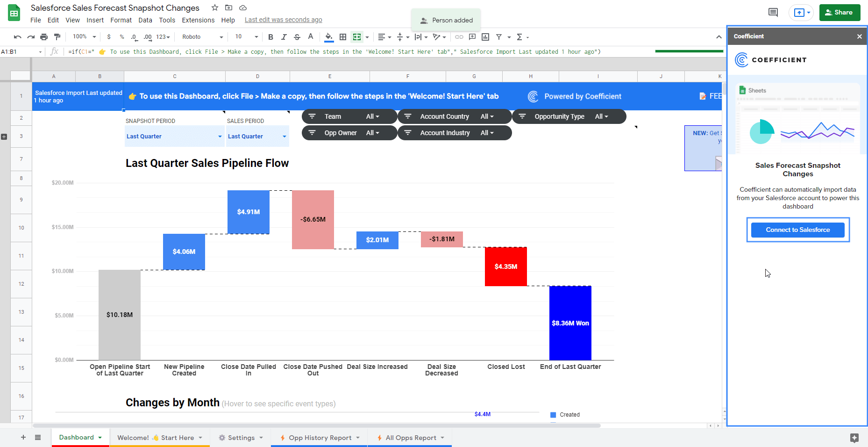Open the Data menu
This screenshot has height=447, width=868.
[145, 20]
